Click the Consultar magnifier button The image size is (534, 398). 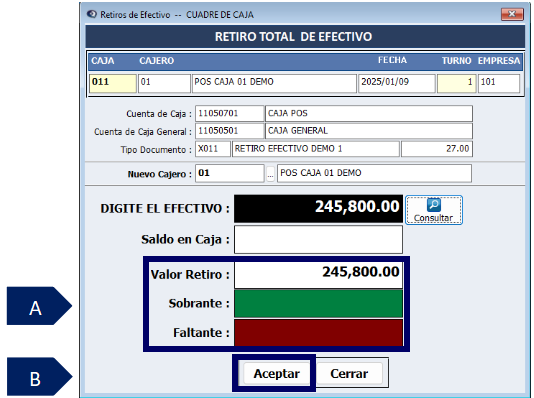tap(434, 210)
